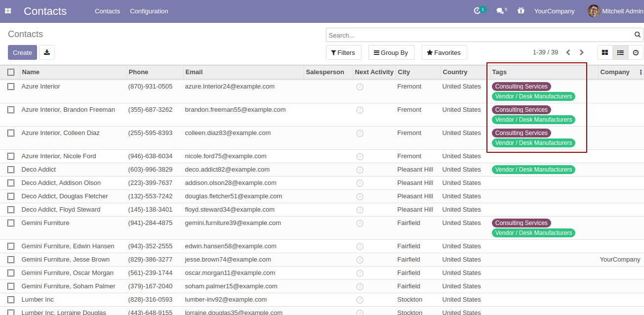Click activity clock for Jesse Brown row
This screenshot has width=644, height=315.
click(360, 260)
